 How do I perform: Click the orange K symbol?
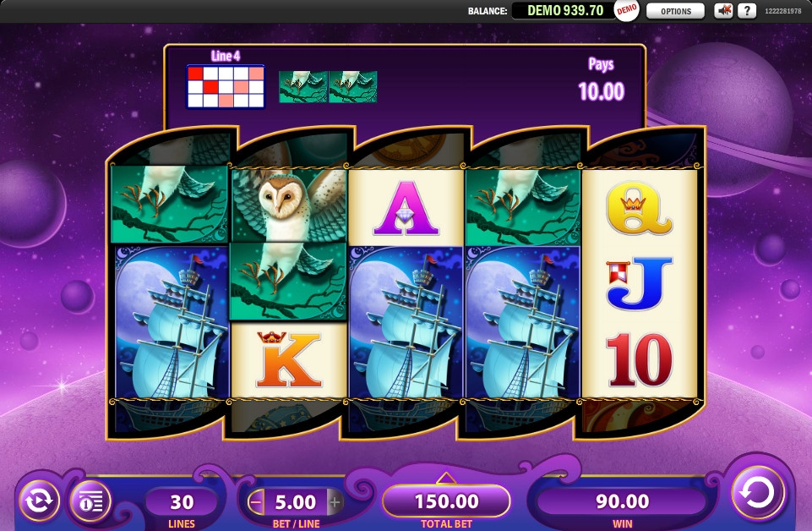pos(289,359)
